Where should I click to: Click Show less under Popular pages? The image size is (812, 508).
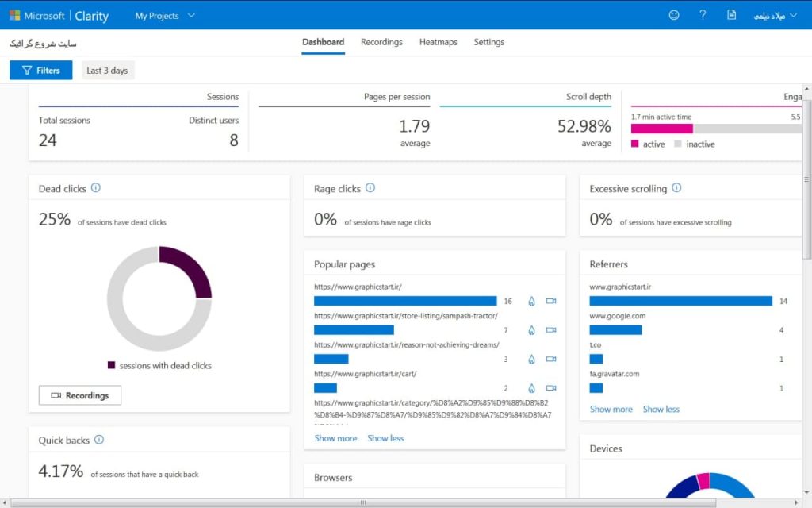(x=386, y=438)
